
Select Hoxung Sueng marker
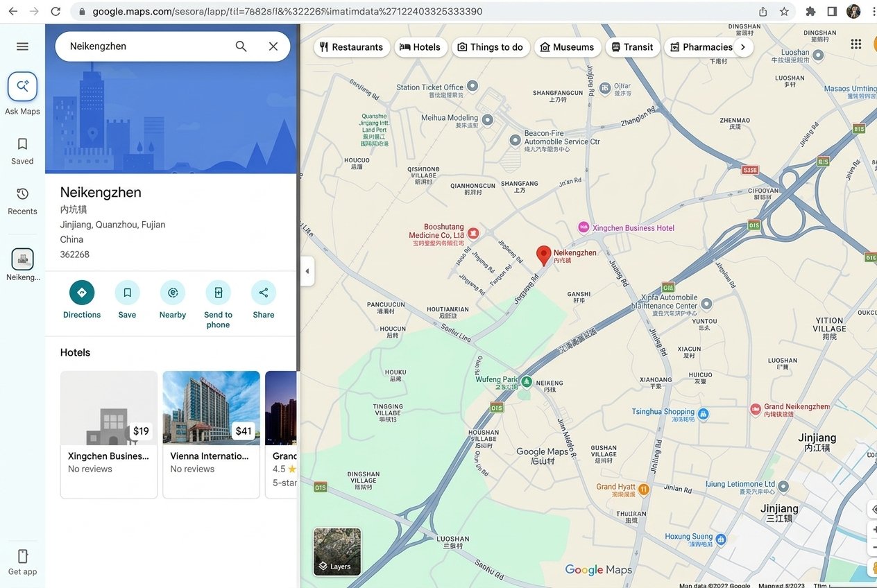click(x=721, y=539)
